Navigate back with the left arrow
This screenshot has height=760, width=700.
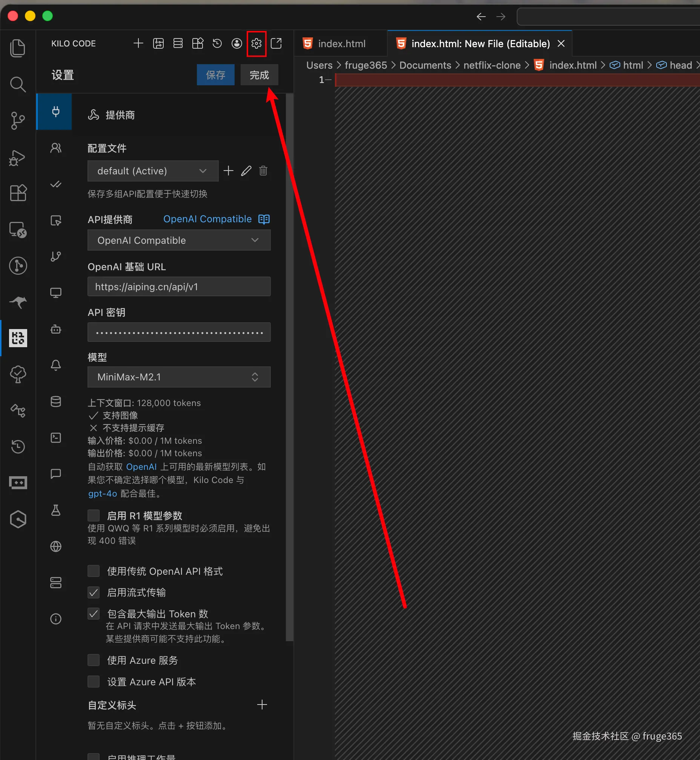(481, 17)
